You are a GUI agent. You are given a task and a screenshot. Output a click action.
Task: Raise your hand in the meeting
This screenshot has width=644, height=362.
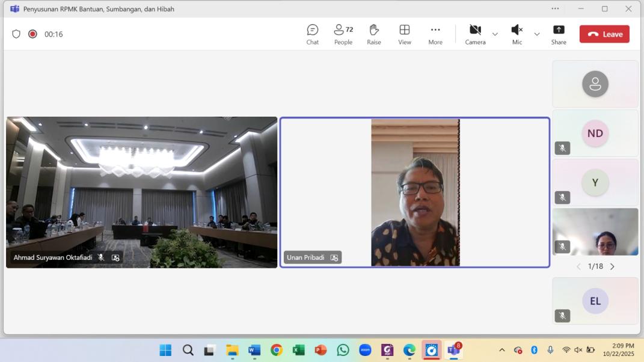click(x=374, y=34)
